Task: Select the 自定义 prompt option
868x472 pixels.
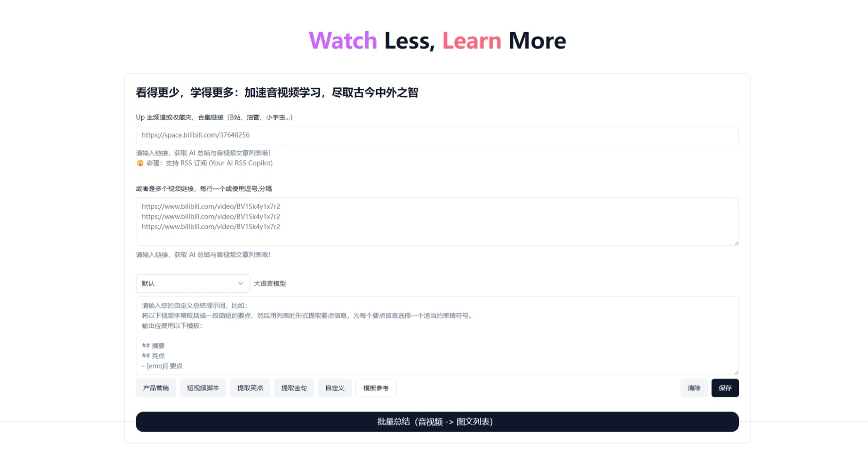Action: (334, 388)
